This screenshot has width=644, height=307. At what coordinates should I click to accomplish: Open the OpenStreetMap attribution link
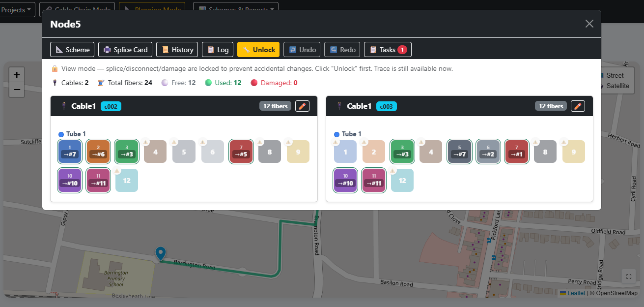pyautogui.click(x=616, y=293)
